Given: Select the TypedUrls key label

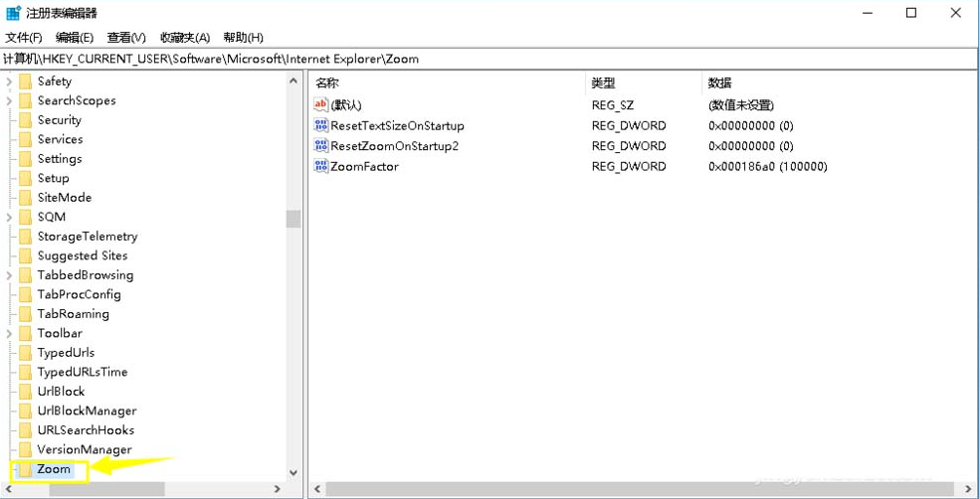Looking at the screenshot, I should pos(66,352).
